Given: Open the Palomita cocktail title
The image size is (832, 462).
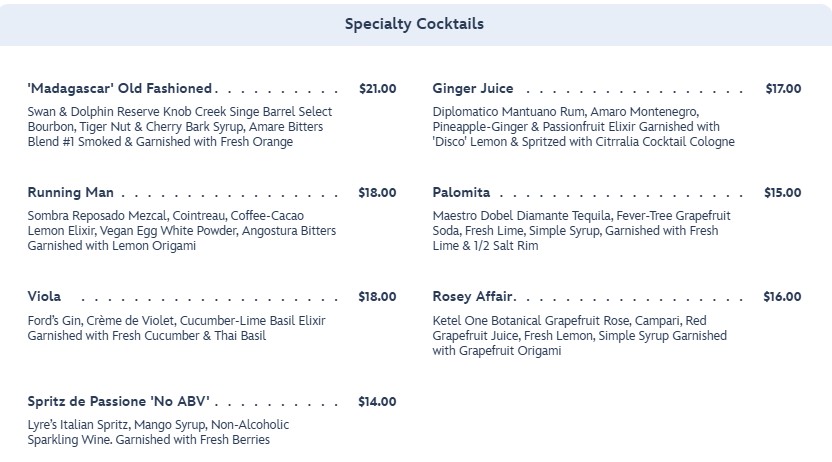Looking at the screenshot, I should tap(461, 192).
